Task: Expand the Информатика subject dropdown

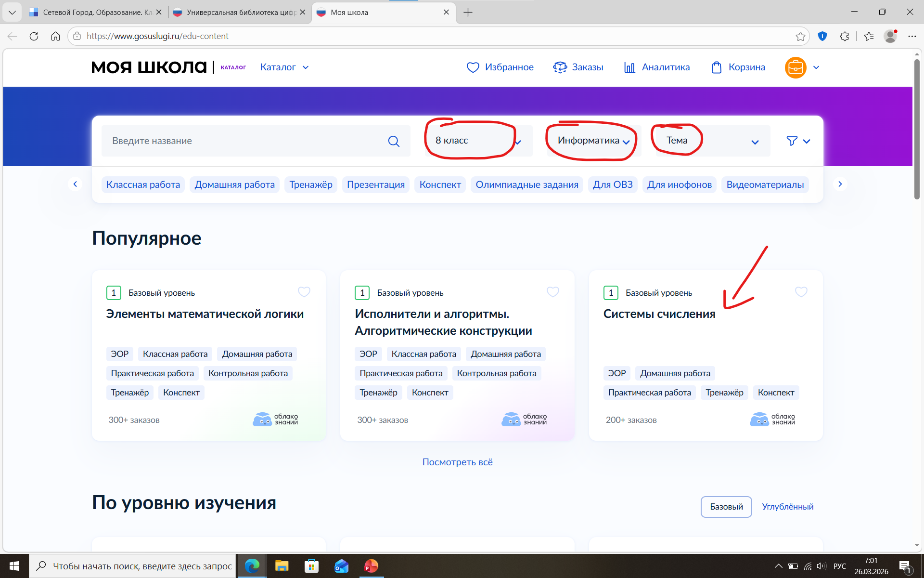Action: (x=593, y=141)
